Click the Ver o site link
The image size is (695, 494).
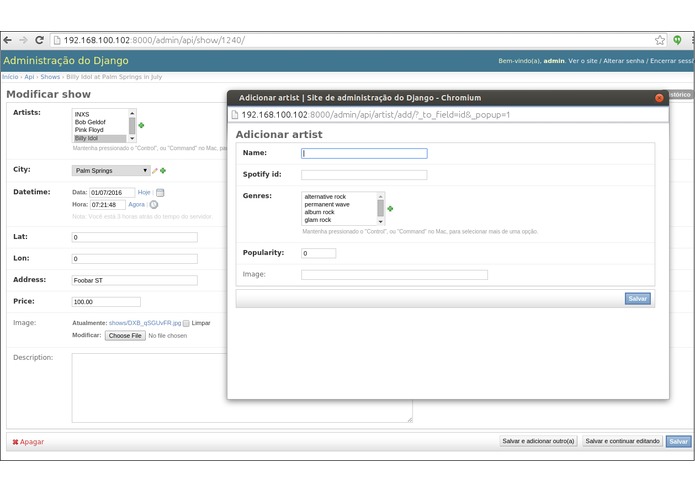(x=583, y=61)
